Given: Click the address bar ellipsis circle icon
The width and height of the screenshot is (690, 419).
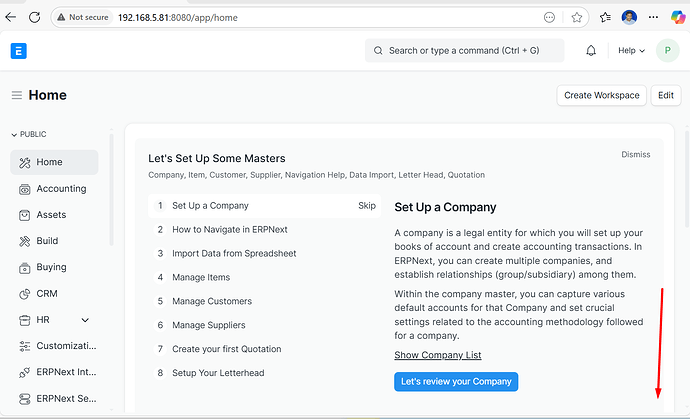Looking at the screenshot, I should pos(549,18).
